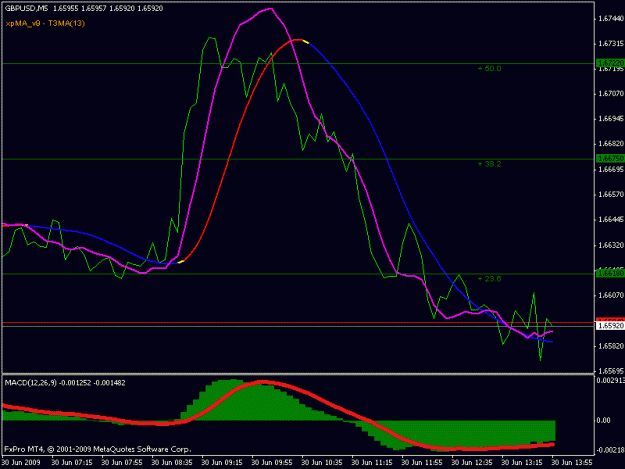Click the 1.66070 price scale value

pos(611,295)
